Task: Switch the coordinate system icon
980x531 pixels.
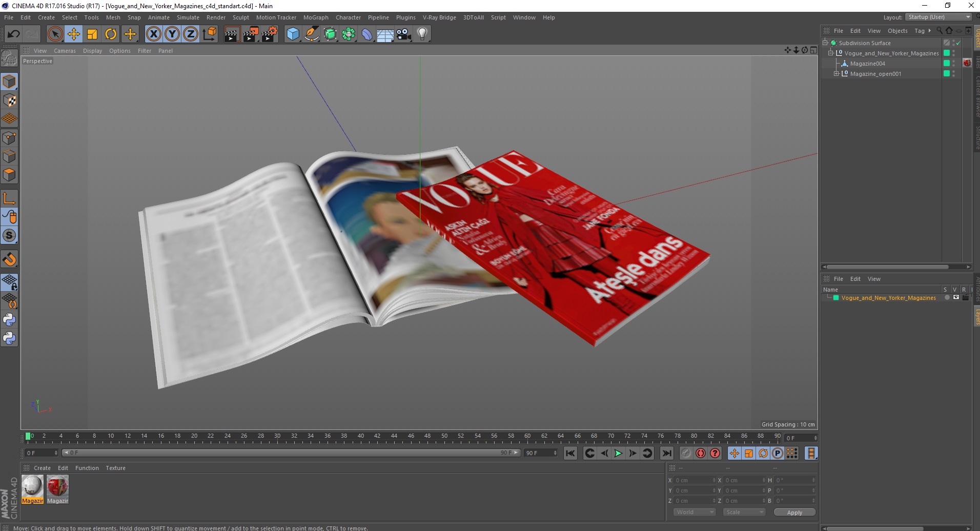Action: [209, 34]
